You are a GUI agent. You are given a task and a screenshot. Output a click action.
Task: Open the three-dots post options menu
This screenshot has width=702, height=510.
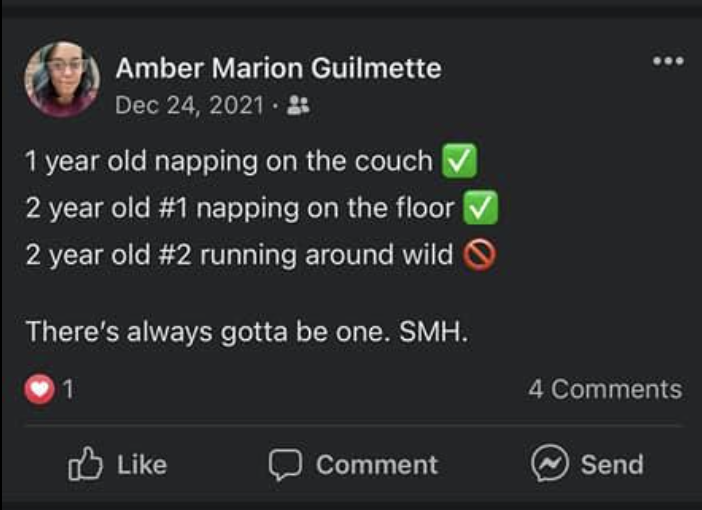point(667,61)
